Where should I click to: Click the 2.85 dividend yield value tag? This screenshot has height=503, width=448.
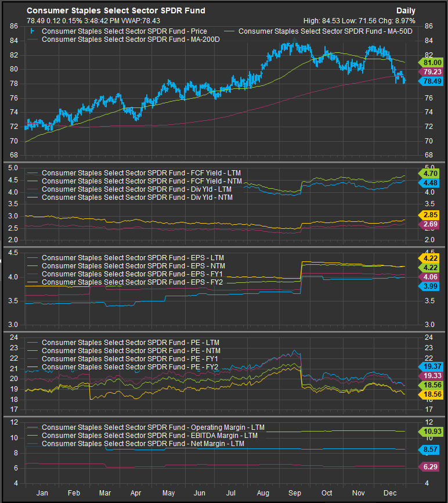click(429, 215)
